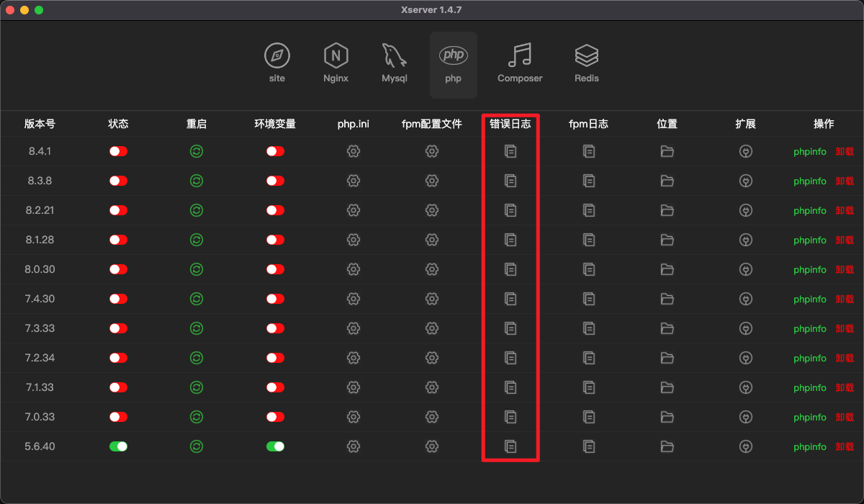864x504 pixels.
Task: Restart PHP 8.4.1 with restart icon
Action: coord(197,151)
